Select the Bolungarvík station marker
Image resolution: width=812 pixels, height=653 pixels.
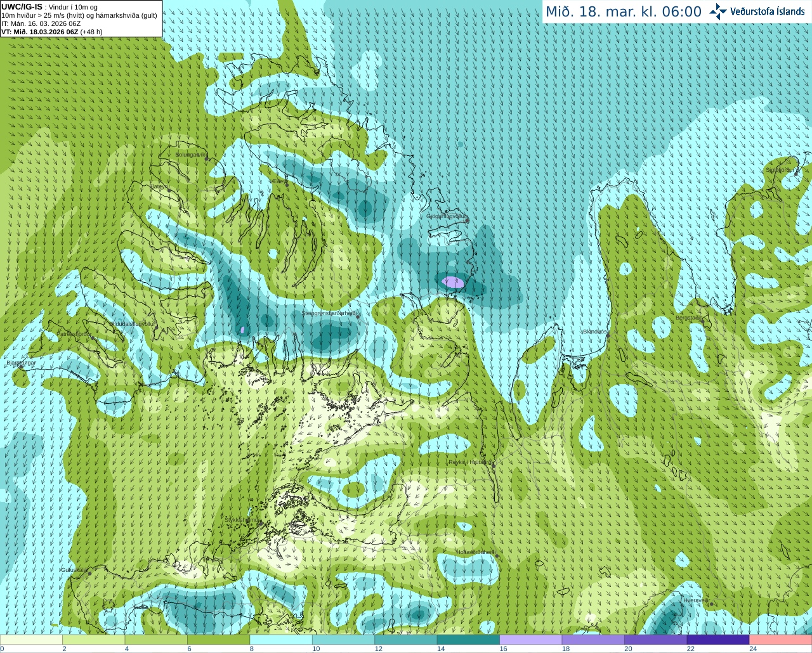click(x=207, y=159)
